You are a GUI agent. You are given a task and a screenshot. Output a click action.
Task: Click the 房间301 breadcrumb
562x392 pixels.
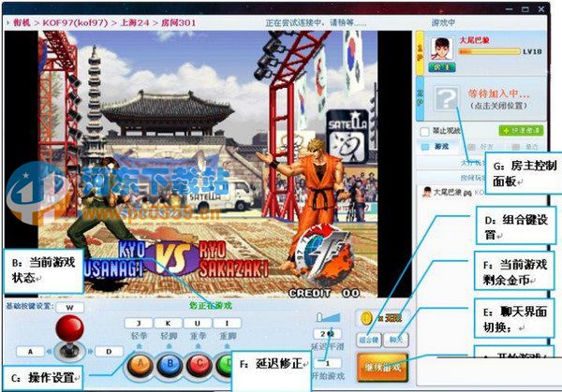tap(179, 22)
